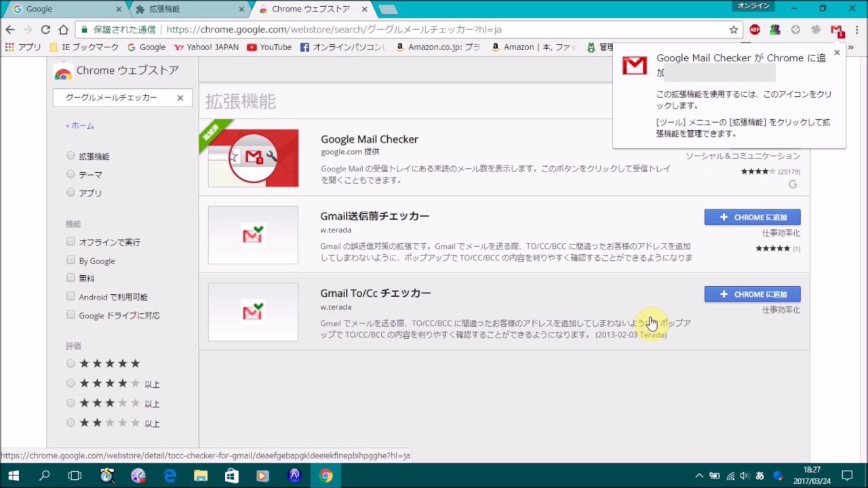Select the two stars and up filter
Screen dimensions: 868x488
(x=71, y=422)
